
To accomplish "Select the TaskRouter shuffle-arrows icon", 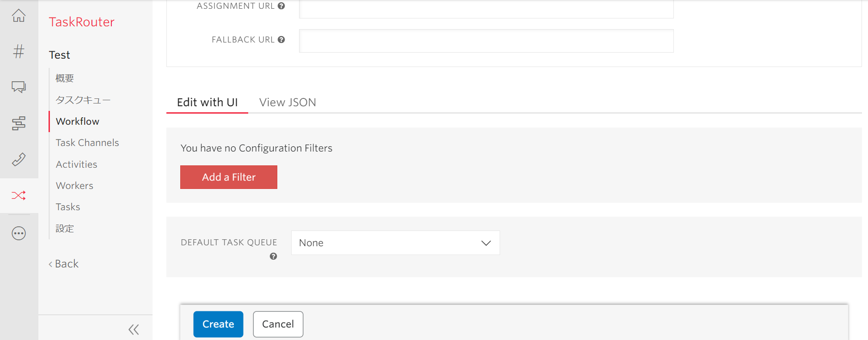I will (x=18, y=195).
